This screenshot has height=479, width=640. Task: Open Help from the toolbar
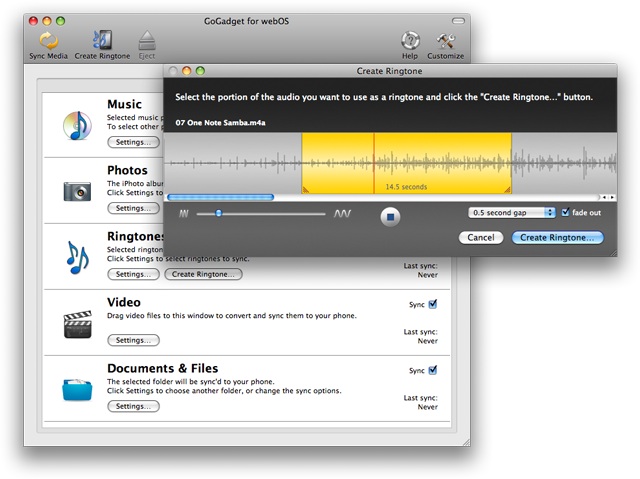[x=410, y=41]
